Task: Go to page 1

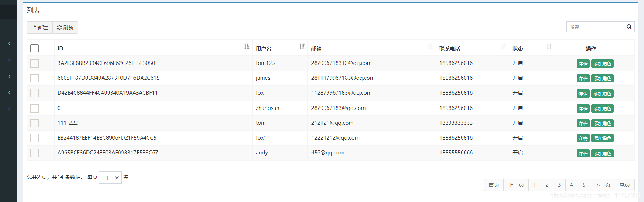Action: [x=535, y=185]
